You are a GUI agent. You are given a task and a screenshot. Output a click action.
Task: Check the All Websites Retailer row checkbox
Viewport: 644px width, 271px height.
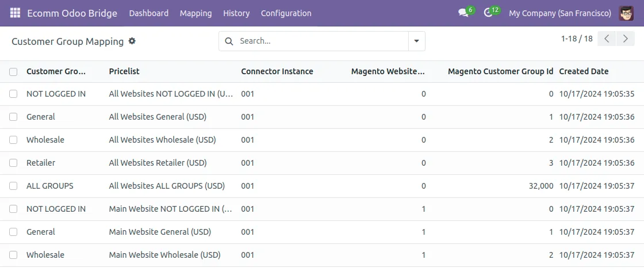[13, 163]
